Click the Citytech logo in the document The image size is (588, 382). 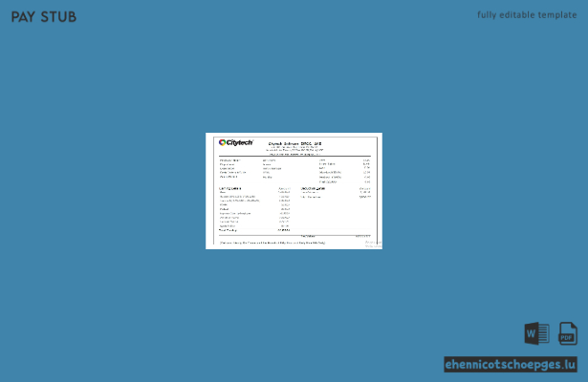(236, 142)
